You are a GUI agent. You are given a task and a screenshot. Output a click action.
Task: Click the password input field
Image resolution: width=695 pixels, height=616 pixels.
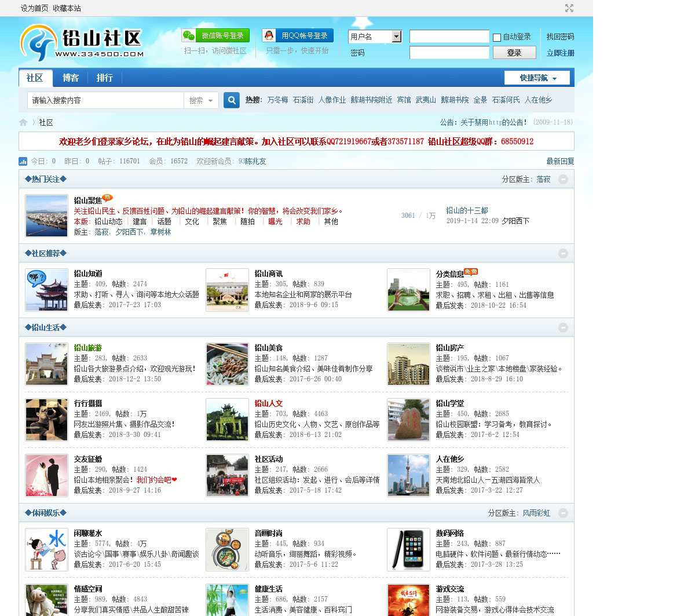pos(449,53)
